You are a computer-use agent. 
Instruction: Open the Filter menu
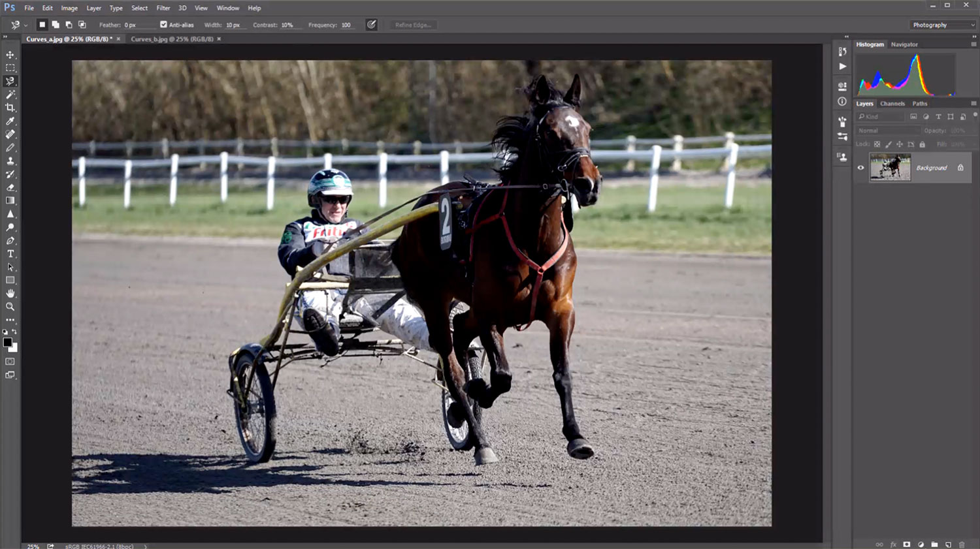(163, 8)
